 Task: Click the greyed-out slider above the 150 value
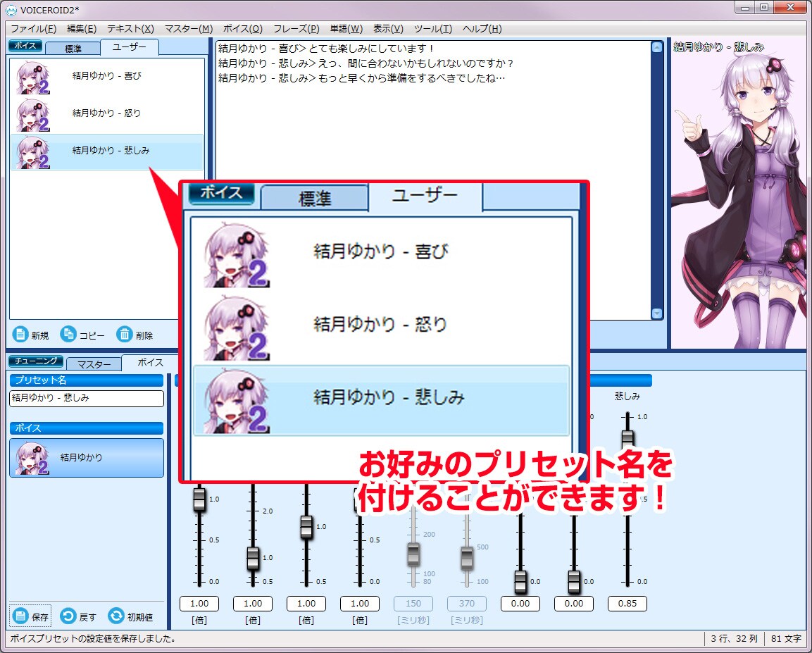pyautogui.click(x=413, y=554)
